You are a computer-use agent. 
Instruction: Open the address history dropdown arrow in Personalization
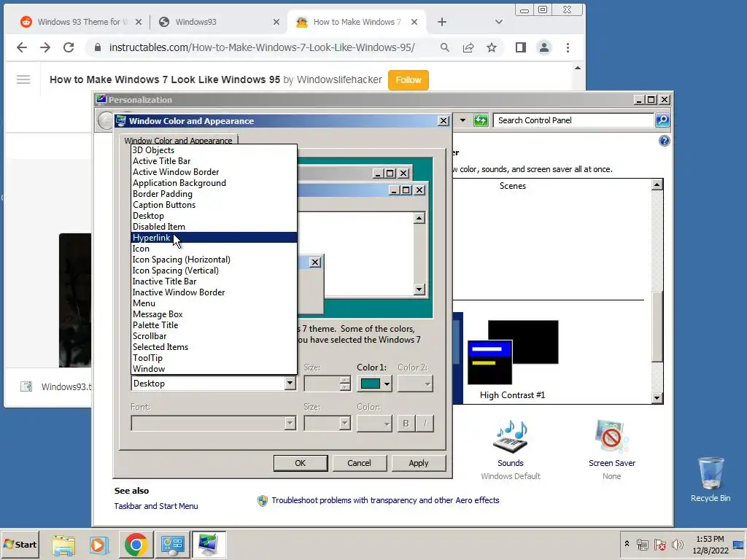tap(462, 120)
